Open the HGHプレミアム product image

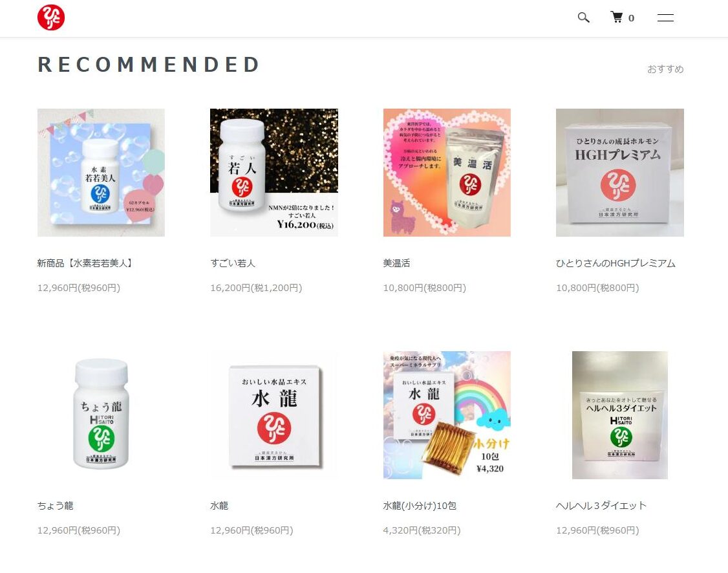620,173
